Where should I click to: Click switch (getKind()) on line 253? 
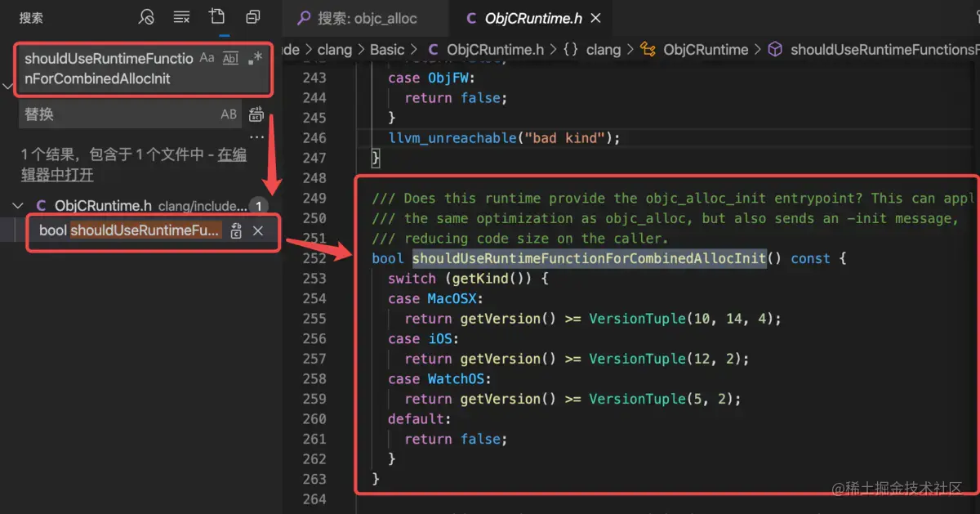pyautogui.click(x=468, y=279)
